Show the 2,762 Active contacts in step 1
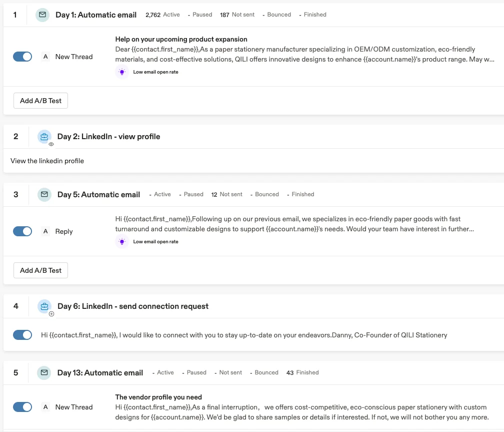 point(162,15)
